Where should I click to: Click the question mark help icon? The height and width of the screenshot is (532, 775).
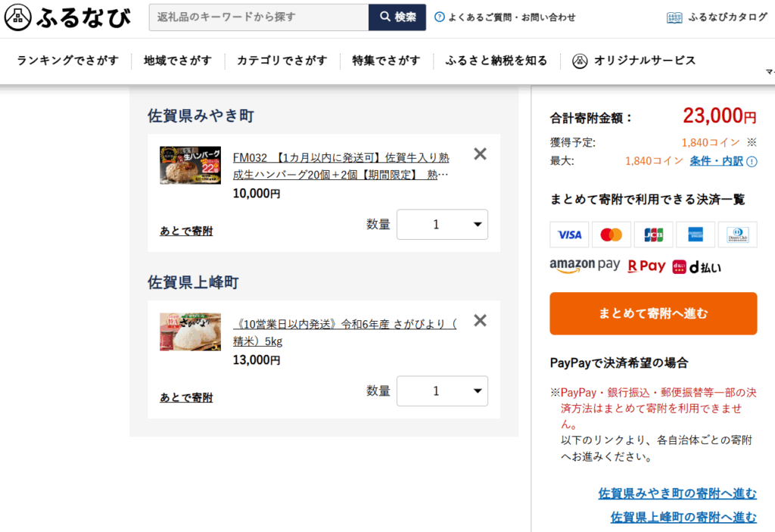pyautogui.click(x=440, y=17)
